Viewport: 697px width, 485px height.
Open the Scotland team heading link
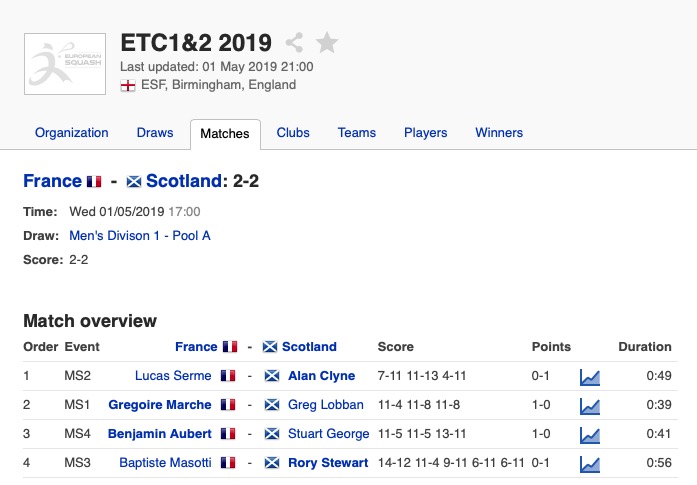(184, 181)
